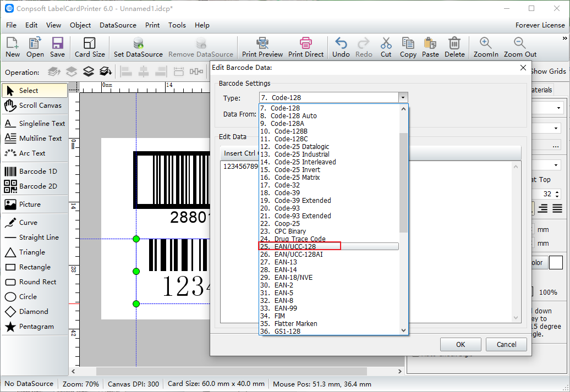Viewport: 570px width, 392px height.
Task: Click the canvas horizontal scrollbar right arrow
Action: tap(400, 371)
